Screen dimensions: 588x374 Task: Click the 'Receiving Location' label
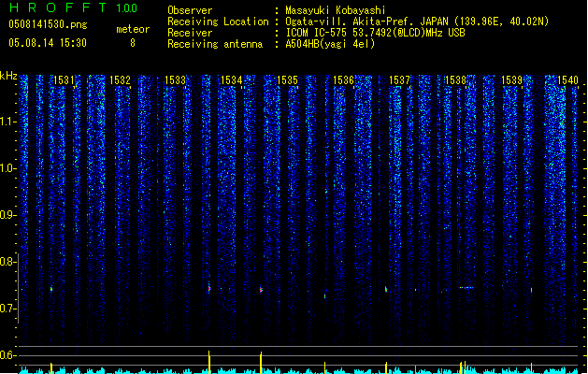(x=218, y=22)
